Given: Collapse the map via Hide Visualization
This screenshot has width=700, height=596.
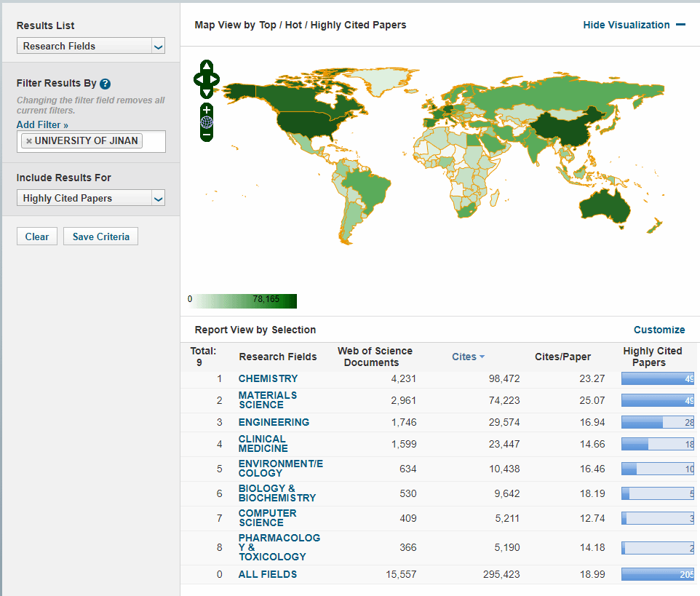Looking at the screenshot, I should click(634, 25).
